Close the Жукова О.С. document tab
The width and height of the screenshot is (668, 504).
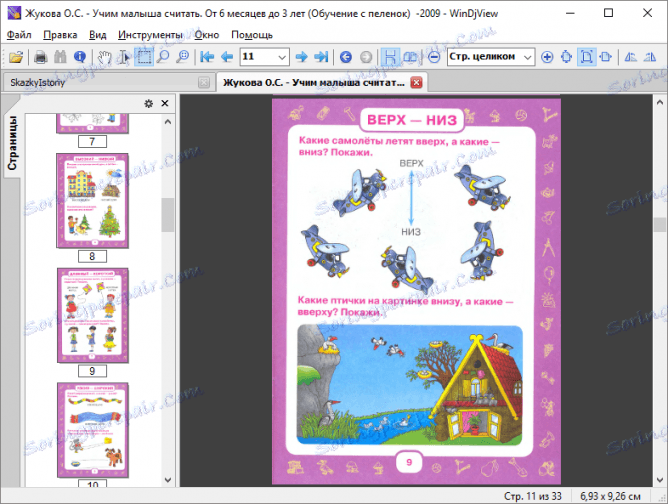coord(416,82)
